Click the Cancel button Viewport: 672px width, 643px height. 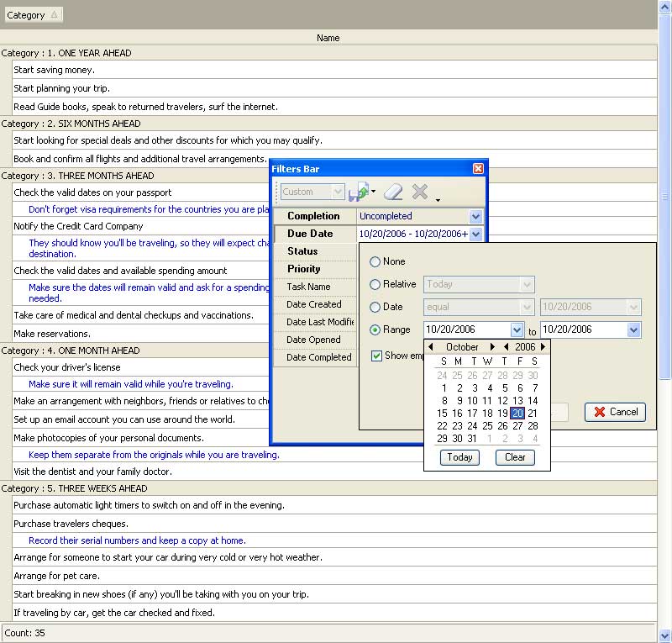(615, 412)
